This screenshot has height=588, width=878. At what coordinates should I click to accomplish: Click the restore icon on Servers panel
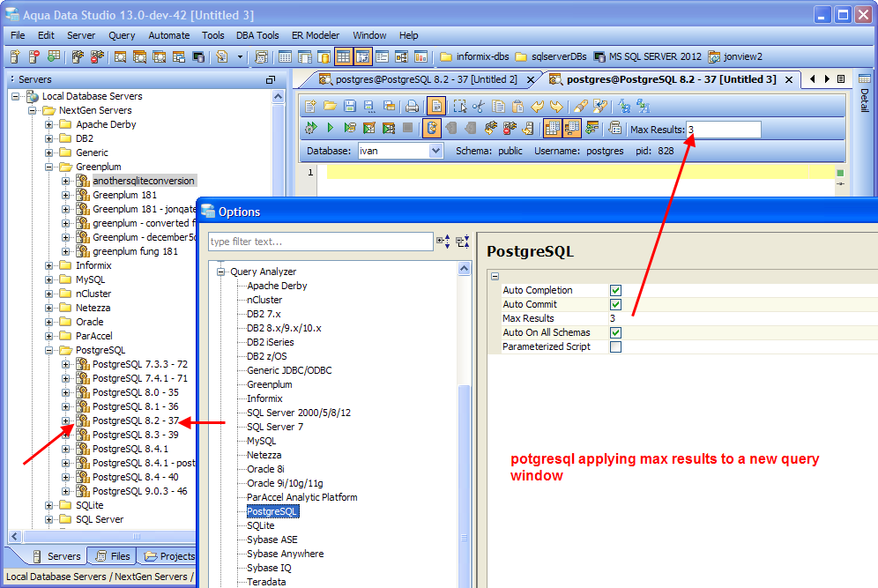(271, 79)
